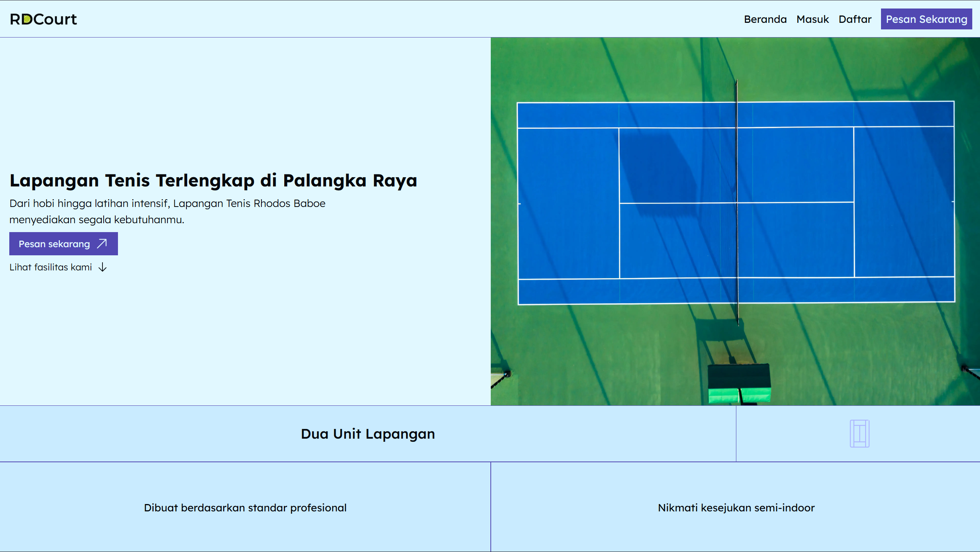The width and height of the screenshot is (980, 552).
Task: Click the green tennis ball in the logo
Action: [x=27, y=19]
